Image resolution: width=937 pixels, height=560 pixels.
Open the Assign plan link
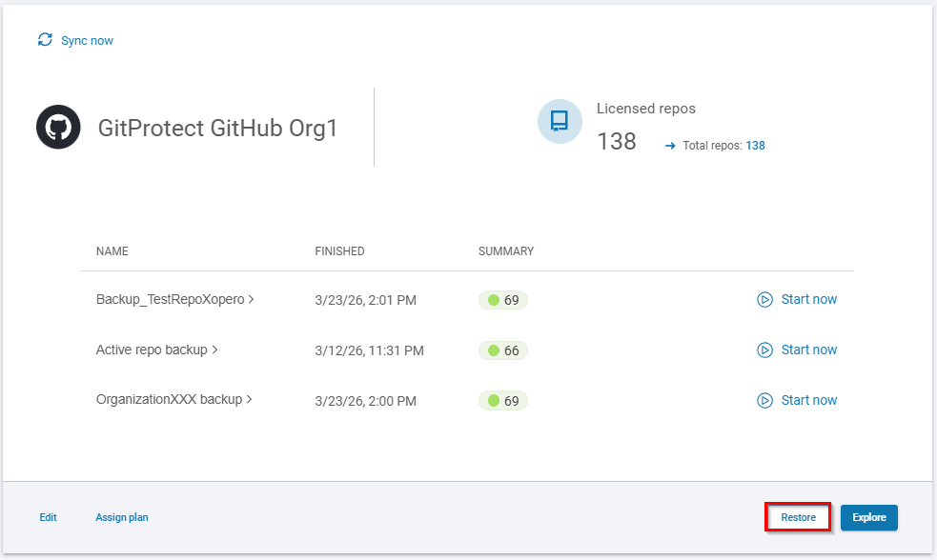(x=121, y=517)
